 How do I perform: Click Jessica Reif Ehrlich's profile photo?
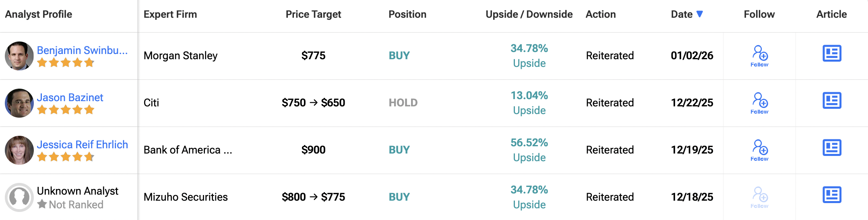click(19, 150)
